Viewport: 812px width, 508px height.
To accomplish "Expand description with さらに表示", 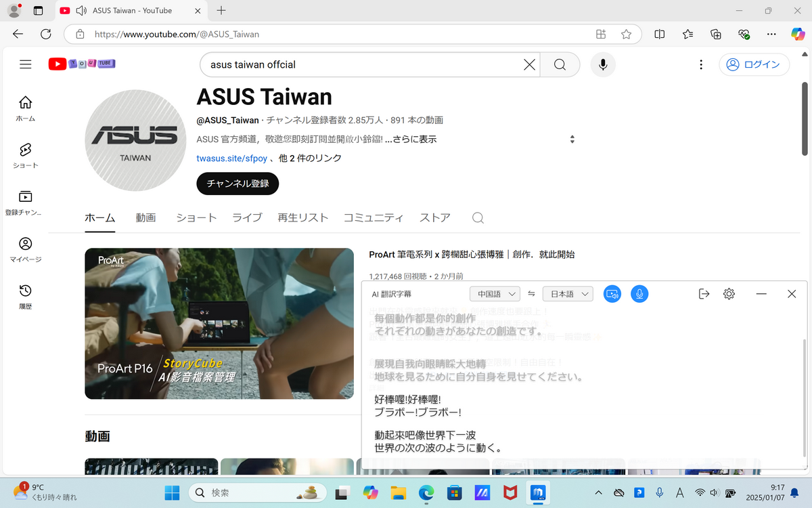I will pyautogui.click(x=410, y=139).
